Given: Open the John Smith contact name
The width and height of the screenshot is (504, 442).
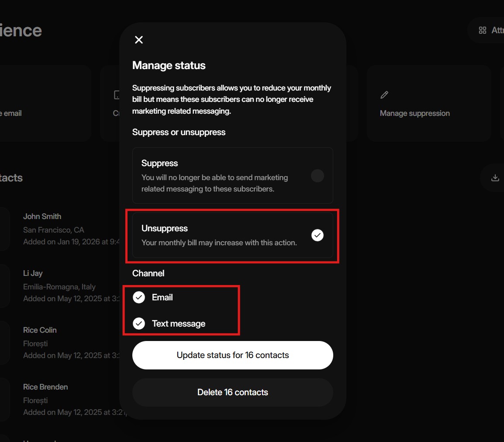Looking at the screenshot, I should point(42,216).
